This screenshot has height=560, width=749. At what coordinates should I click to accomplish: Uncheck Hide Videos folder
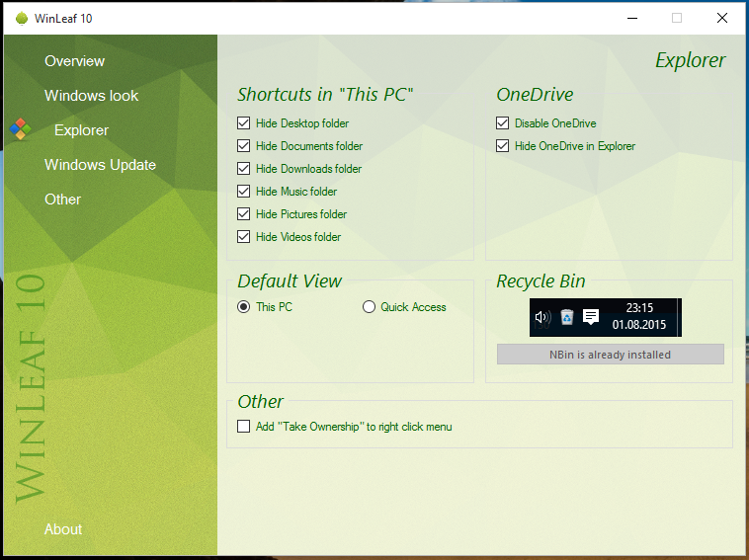click(x=244, y=237)
